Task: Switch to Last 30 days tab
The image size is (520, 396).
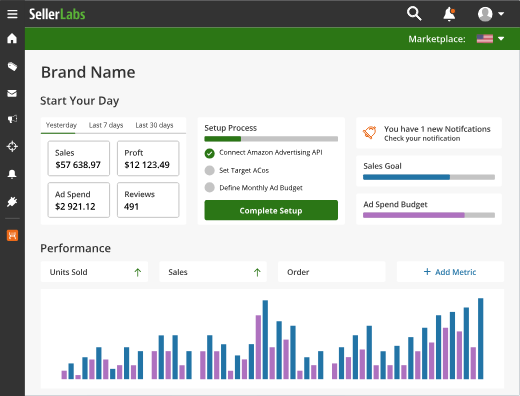Action: coord(154,125)
